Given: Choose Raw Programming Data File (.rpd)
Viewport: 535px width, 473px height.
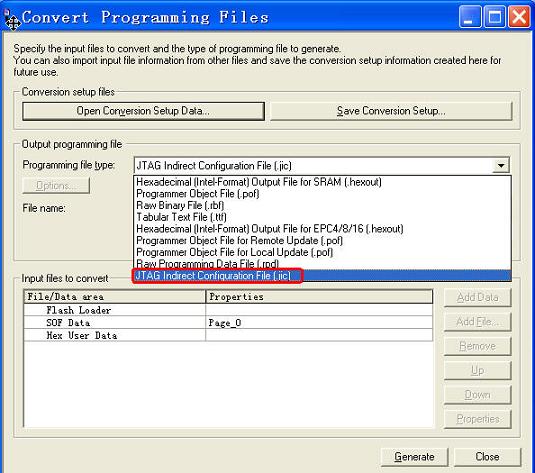Looking at the screenshot, I should [x=207, y=264].
